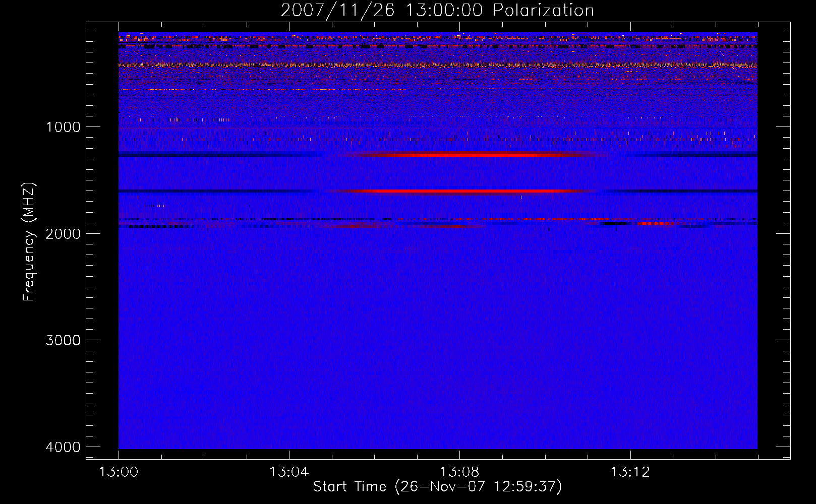This screenshot has height=504, width=816.
Task: Click the 3000 frequency tick label
Action: coord(63,340)
